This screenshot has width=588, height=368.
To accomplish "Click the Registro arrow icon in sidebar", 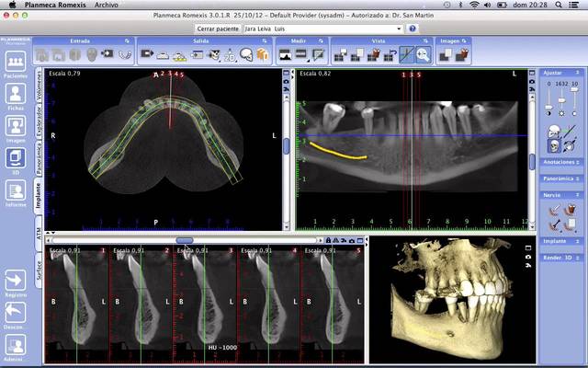I will pos(16,280).
